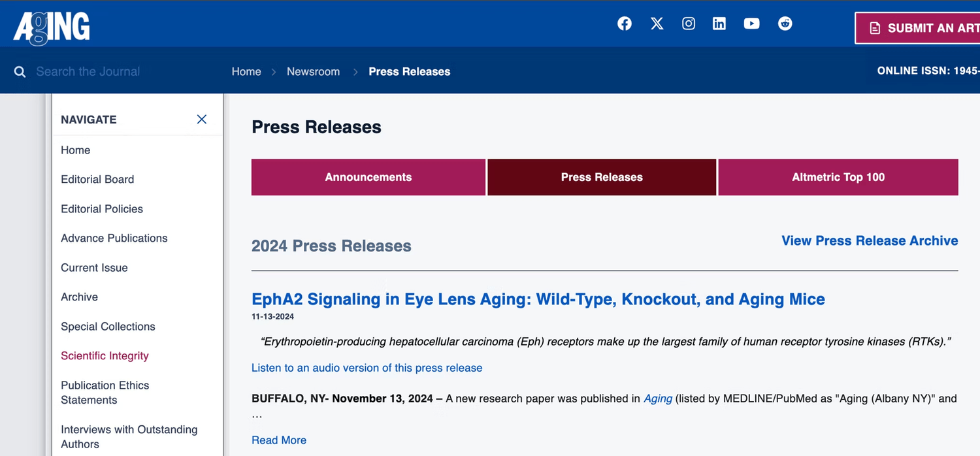The width and height of the screenshot is (980, 456).
Task: Select Scientific Integrity in navigation
Action: coord(105,356)
